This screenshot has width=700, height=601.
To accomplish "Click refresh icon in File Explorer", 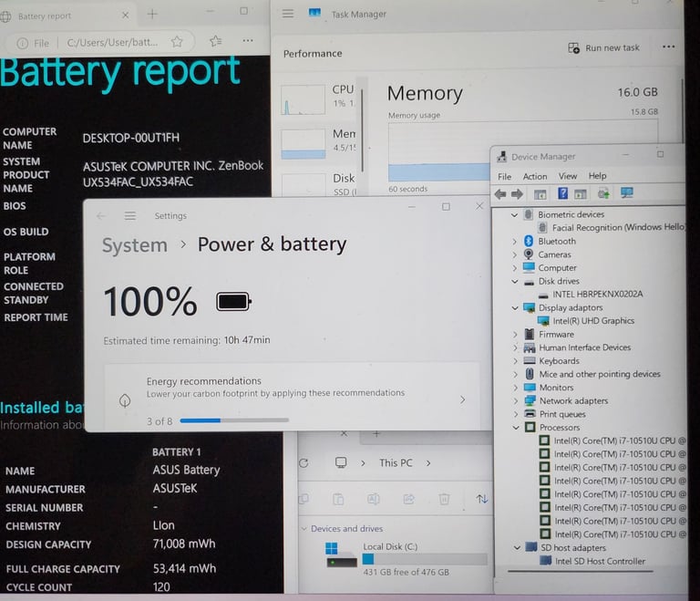I will click(x=304, y=463).
